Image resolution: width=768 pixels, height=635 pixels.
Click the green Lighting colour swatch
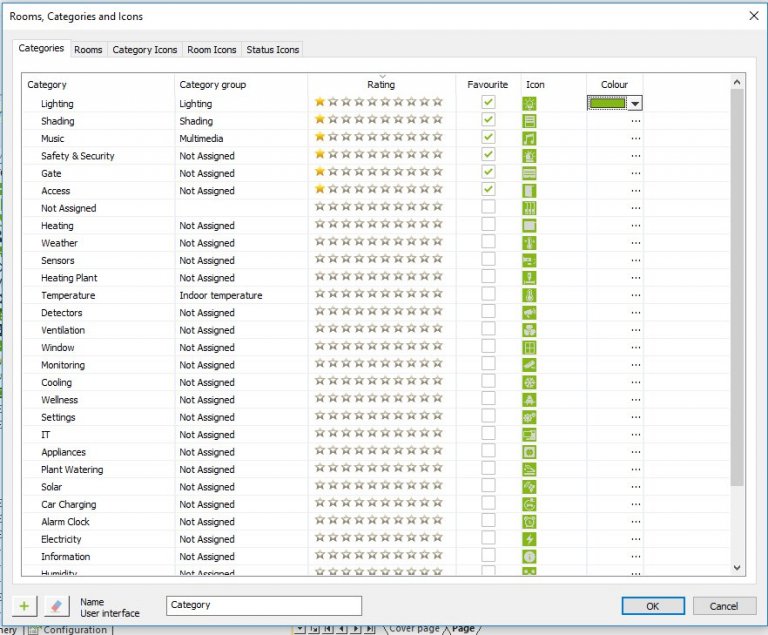tap(608, 103)
